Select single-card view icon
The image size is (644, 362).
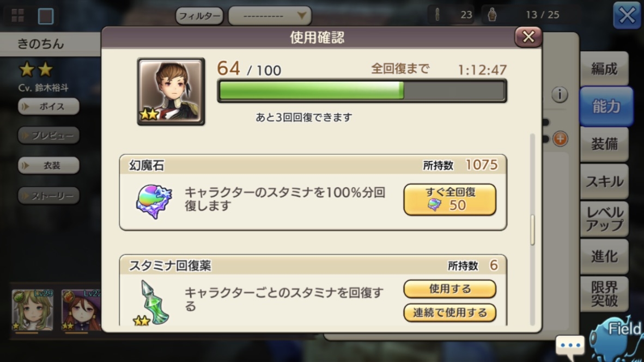[46, 16]
